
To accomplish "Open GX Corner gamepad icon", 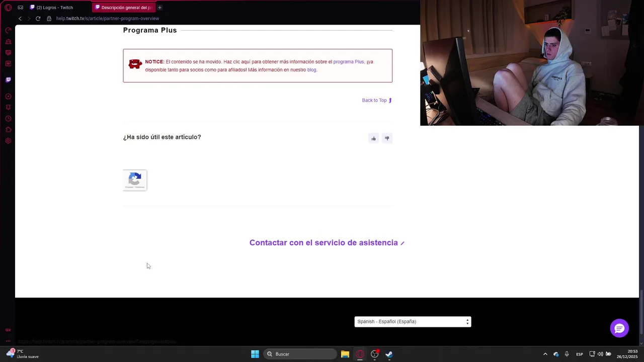I will point(20,8).
